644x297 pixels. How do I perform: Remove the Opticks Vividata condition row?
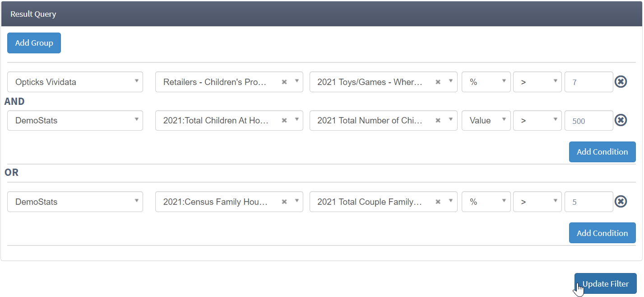coord(621,82)
